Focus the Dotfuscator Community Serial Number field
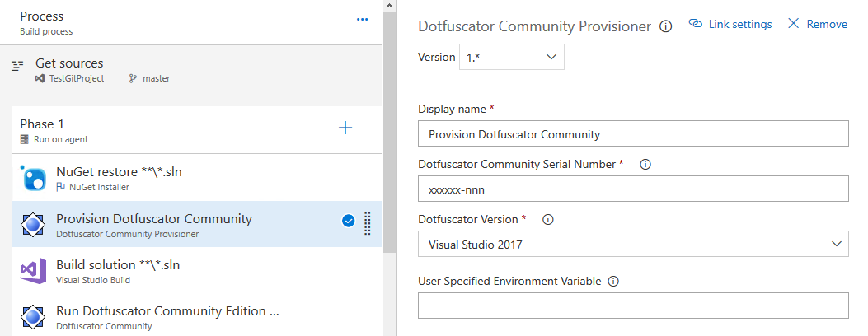This screenshot has height=336, width=868. tap(633, 189)
